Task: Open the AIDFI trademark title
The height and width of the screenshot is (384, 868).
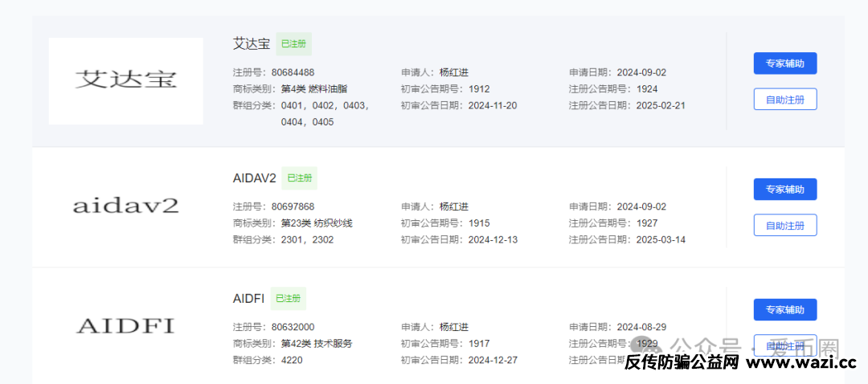Action: coord(248,299)
